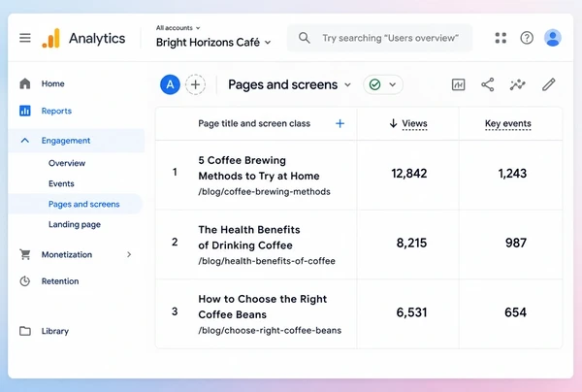Select "The Health Benefits of Drinking Coffee"

[249, 237]
